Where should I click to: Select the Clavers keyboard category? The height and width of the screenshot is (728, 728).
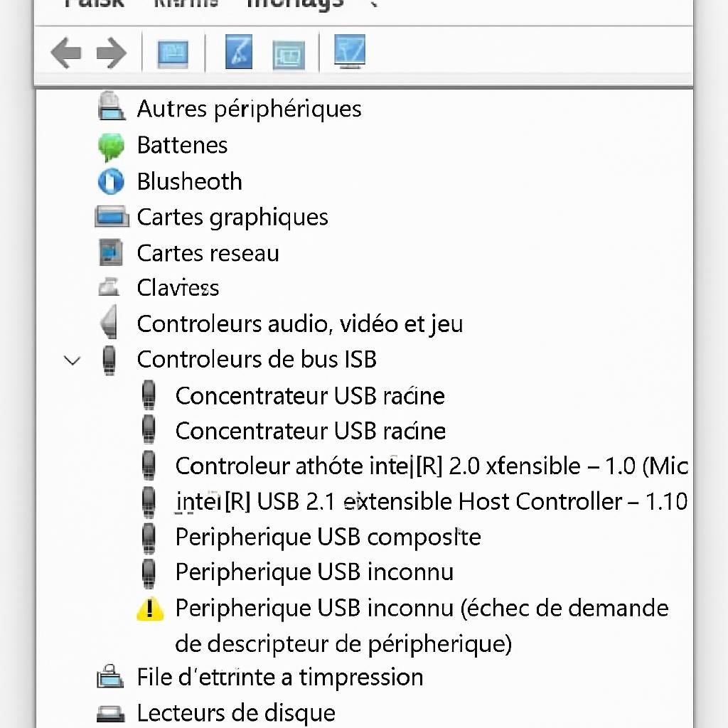coord(178,288)
